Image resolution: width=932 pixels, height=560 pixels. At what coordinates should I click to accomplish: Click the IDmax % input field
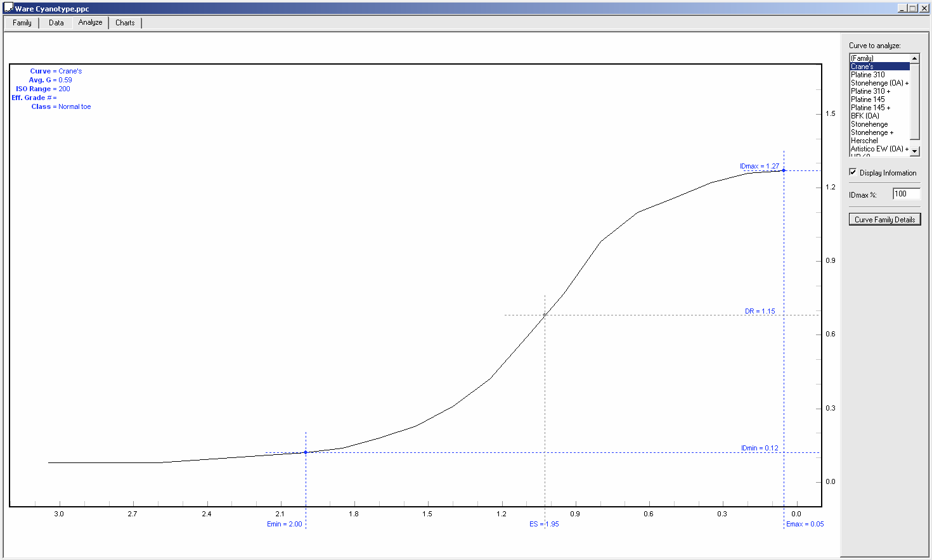[905, 194]
